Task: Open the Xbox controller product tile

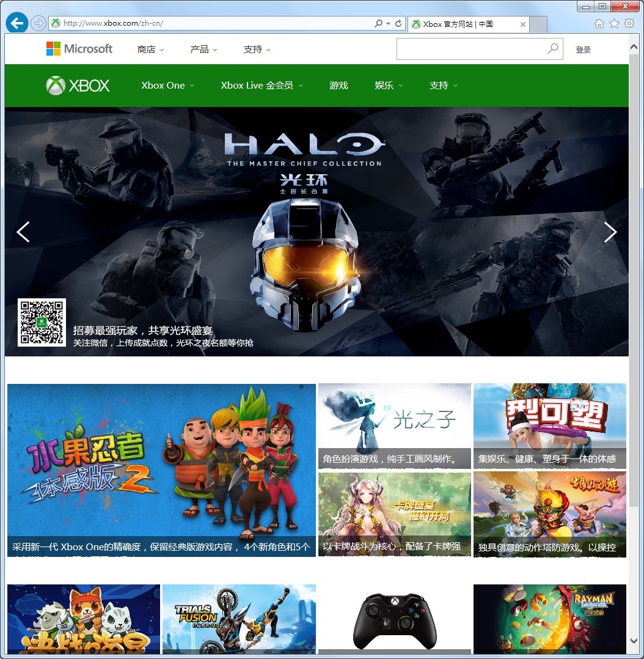Action: [395, 619]
